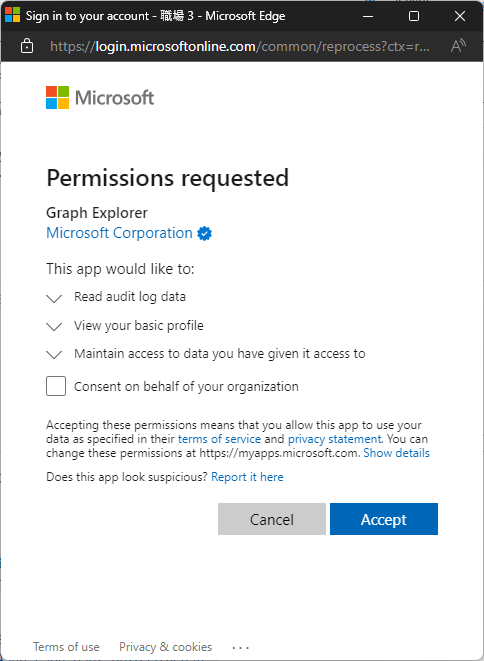The image size is (484, 661).
Task: Click the Edge window icon in title bar
Action: pyautogui.click(x=12, y=16)
